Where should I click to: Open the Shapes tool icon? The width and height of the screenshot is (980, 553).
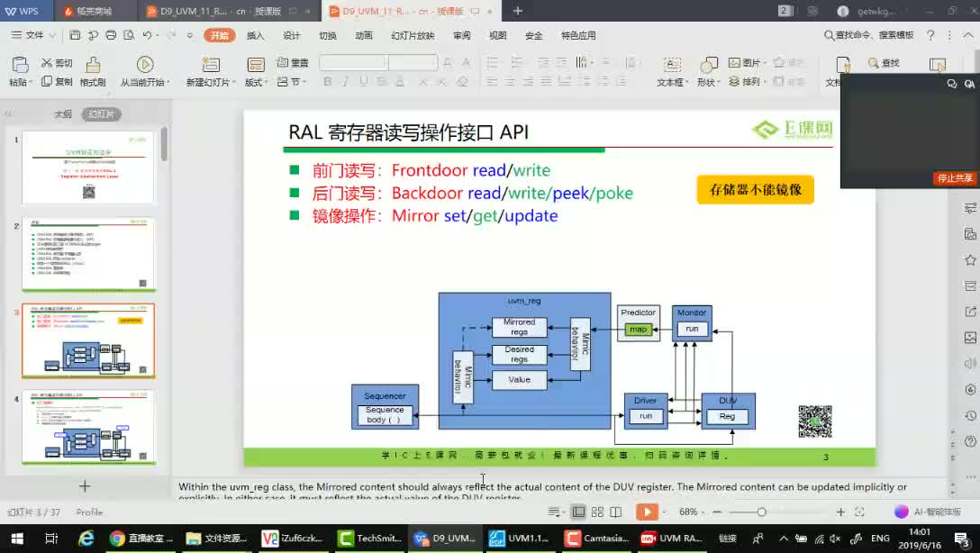(708, 64)
